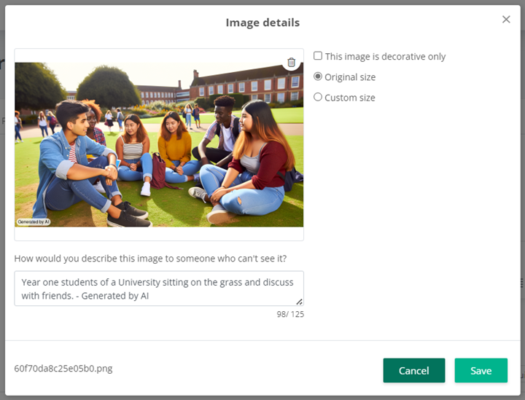Image resolution: width=525 pixels, height=400 pixels.
Task: Click the 'Image details' dialog heading
Action: (x=262, y=22)
